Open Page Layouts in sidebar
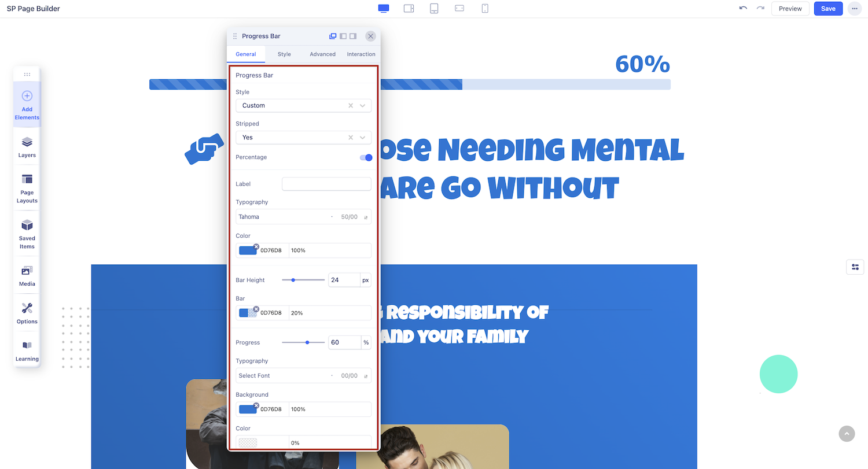Image resolution: width=868 pixels, height=469 pixels. [x=27, y=188]
